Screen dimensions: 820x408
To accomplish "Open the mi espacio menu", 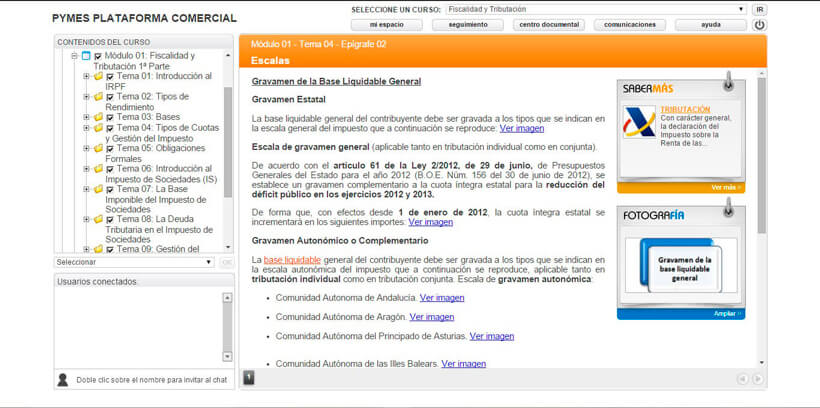I will click(386, 25).
